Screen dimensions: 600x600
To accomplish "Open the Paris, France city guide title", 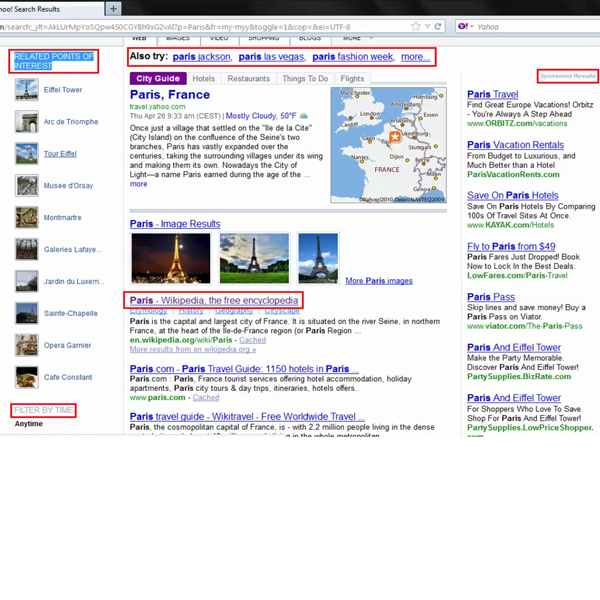I will [x=170, y=95].
